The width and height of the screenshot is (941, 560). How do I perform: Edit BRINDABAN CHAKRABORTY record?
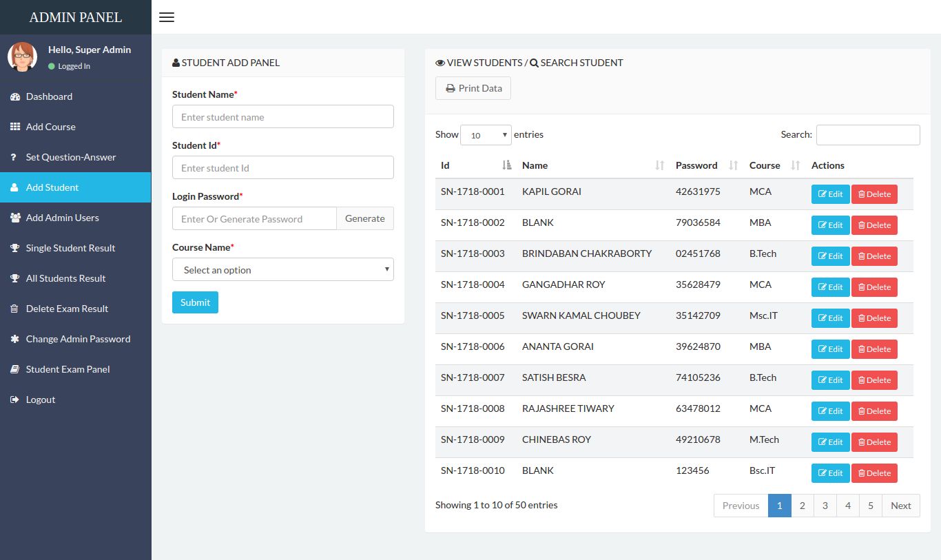tap(830, 256)
